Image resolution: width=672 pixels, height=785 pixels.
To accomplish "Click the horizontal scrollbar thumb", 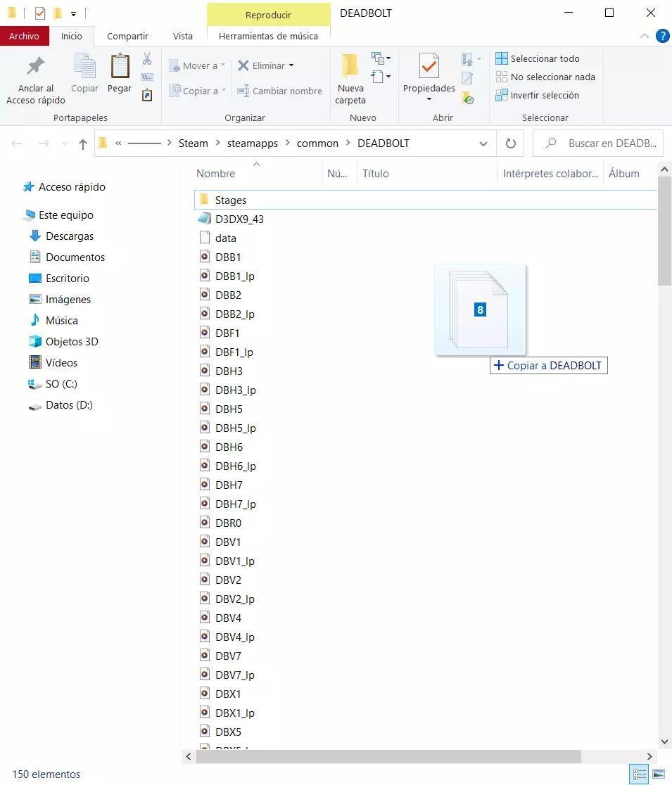I will [x=388, y=756].
